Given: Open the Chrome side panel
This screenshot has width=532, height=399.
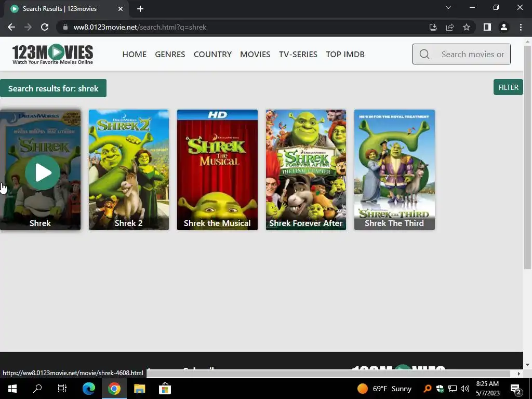Looking at the screenshot, I should pyautogui.click(x=487, y=27).
